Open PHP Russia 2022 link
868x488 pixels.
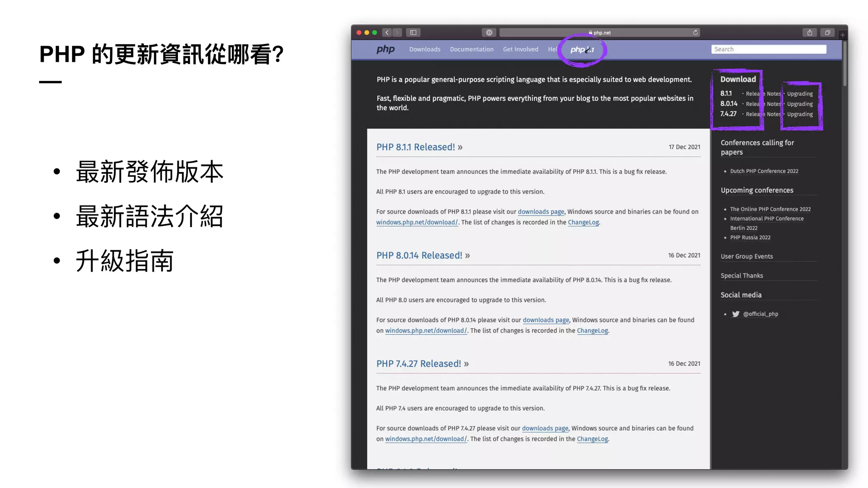pyautogui.click(x=750, y=238)
